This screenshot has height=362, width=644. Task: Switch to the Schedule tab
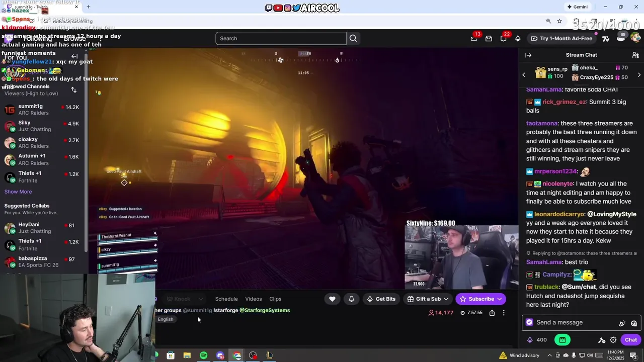(226, 299)
